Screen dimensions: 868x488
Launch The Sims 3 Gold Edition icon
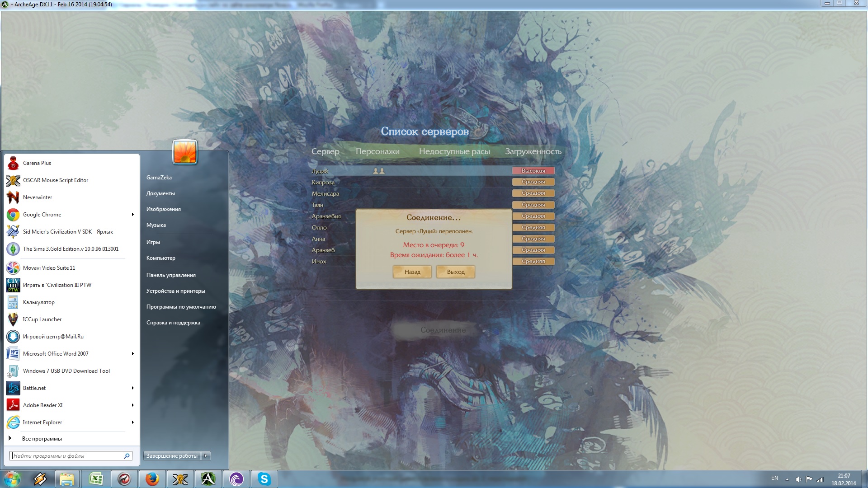(13, 249)
